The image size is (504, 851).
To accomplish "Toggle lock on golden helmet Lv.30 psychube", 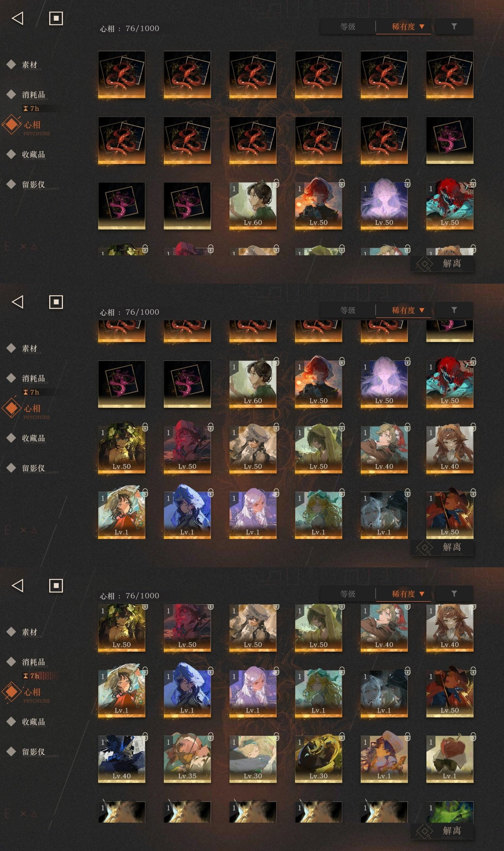I will click(342, 736).
